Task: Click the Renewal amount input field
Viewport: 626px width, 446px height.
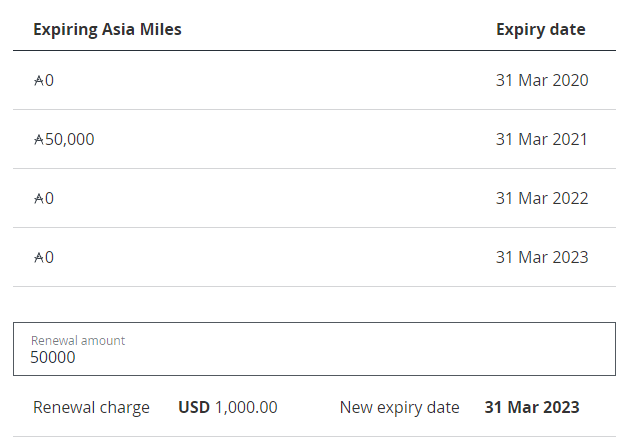Action: click(x=314, y=349)
